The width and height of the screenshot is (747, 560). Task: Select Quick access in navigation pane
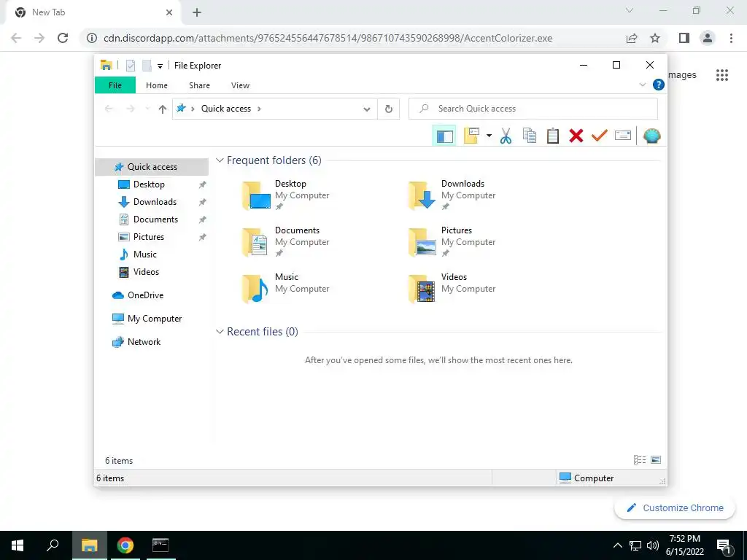coord(152,167)
